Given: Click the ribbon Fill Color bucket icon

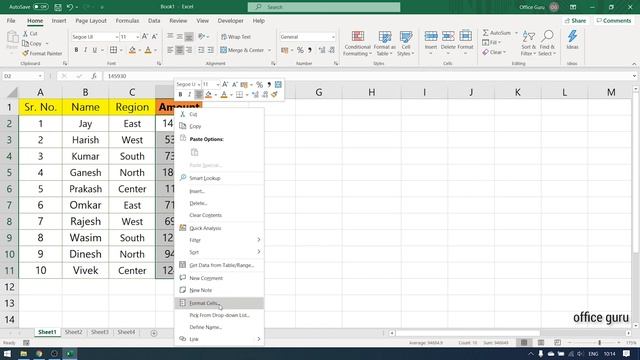Looking at the screenshot, I should (132, 50).
